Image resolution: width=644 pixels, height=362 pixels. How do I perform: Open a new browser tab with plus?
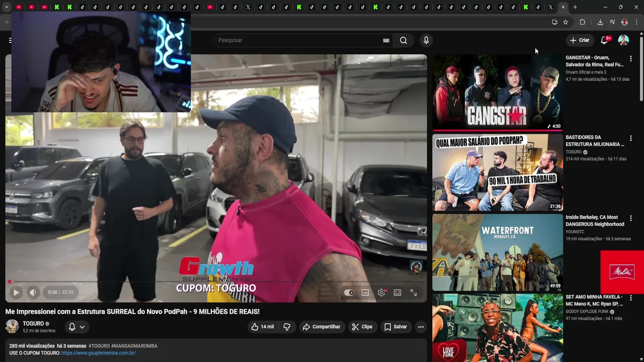[575, 7]
